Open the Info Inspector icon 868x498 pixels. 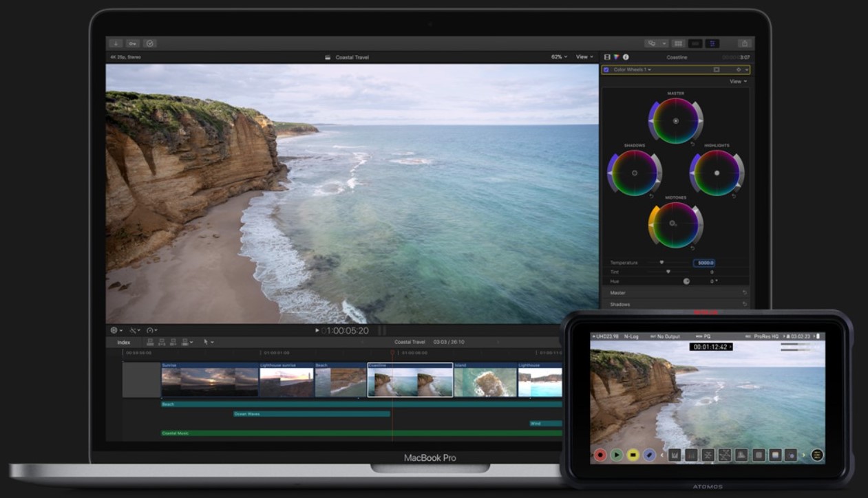pyautogui.click(x=625, y=57)
